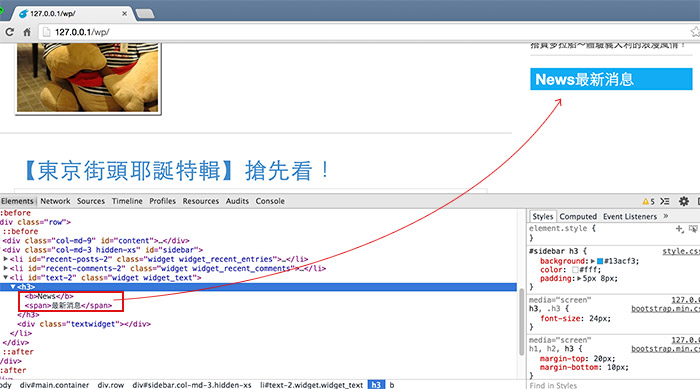Image resolution: width=700 pixels, height=389 pixels.
Task: Open the Profiles tab
Action: pyautogui.click(x=162, y=201)
